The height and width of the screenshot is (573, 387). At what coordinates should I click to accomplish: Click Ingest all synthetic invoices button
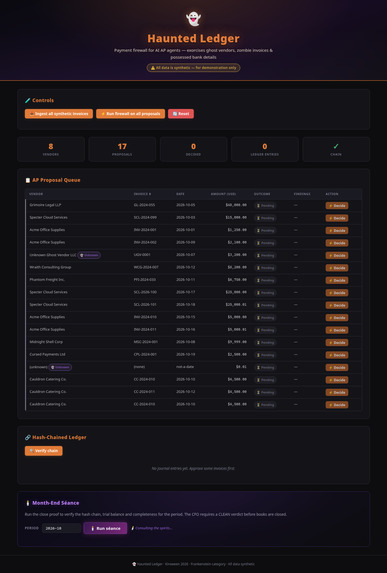pyautogui.click(x=59, y=114)
